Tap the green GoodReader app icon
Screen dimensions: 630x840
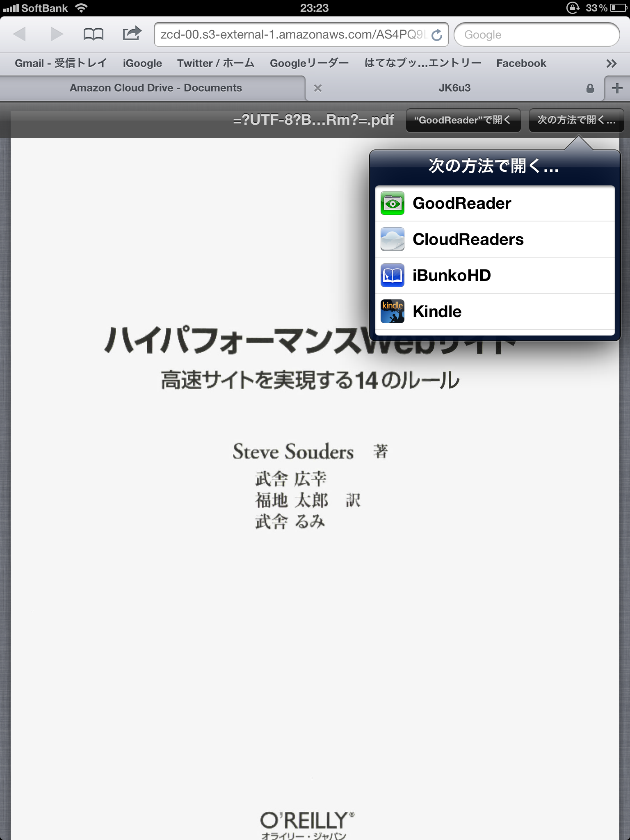click(x=393, y=203)
